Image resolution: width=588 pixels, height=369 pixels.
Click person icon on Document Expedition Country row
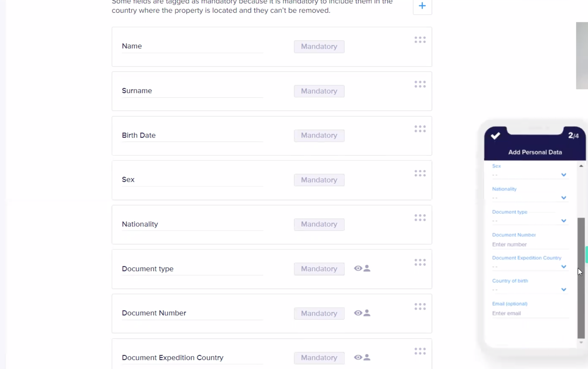(367, 357)
